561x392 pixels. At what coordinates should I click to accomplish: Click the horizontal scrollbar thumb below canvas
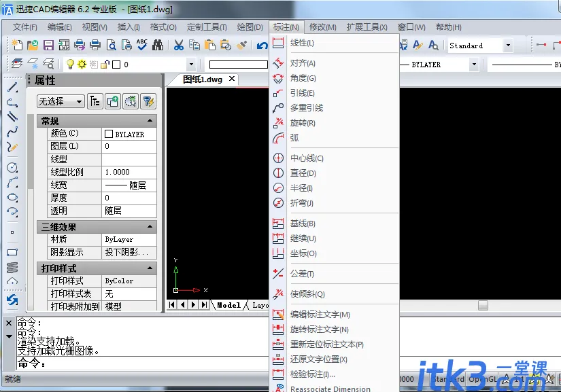[483, 305]
